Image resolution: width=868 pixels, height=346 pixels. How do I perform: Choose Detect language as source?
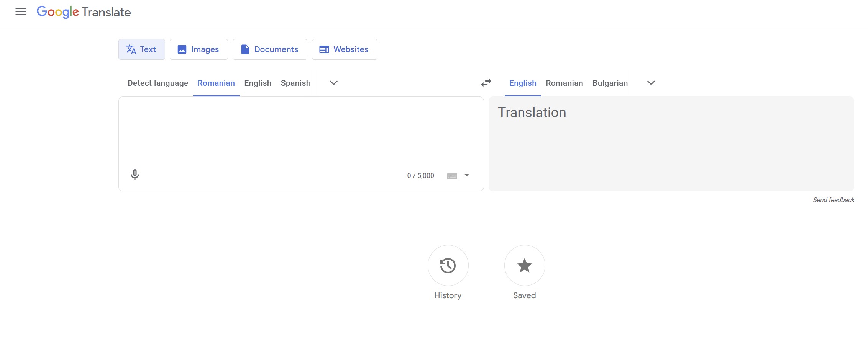coord(158,83)
